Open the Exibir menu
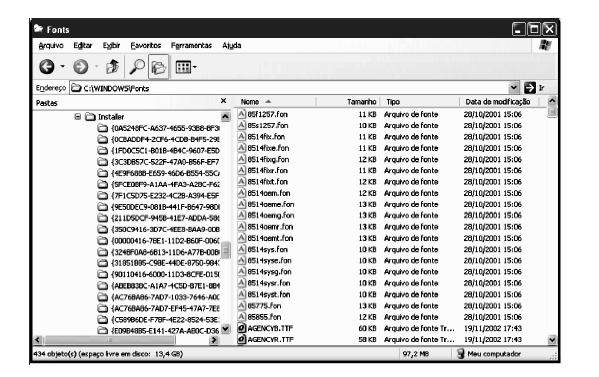Image resolution: width=599 pixels, height=377 pixels. (x=111, y=45)
